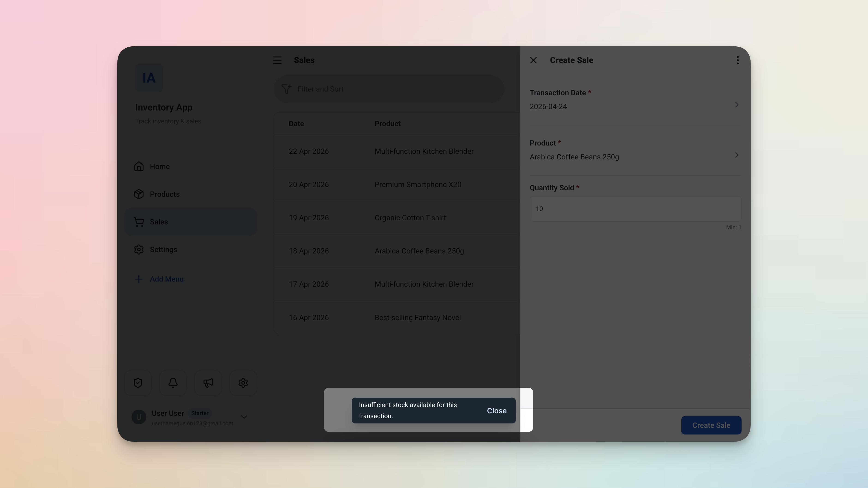The height and width of the screenshot is (488, 868).
Task: Select the 17 Apr 2026 Kitchen Blender row
Action: point(397,284)
